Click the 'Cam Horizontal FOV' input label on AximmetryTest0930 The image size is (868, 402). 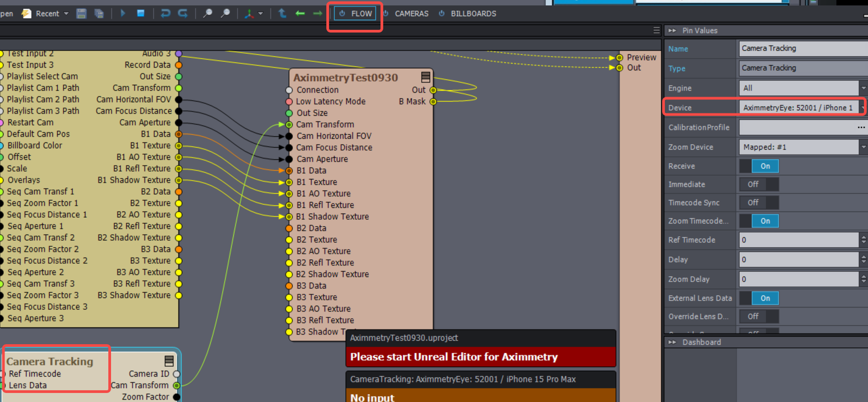pyautogui.click(x=334, y=136)
